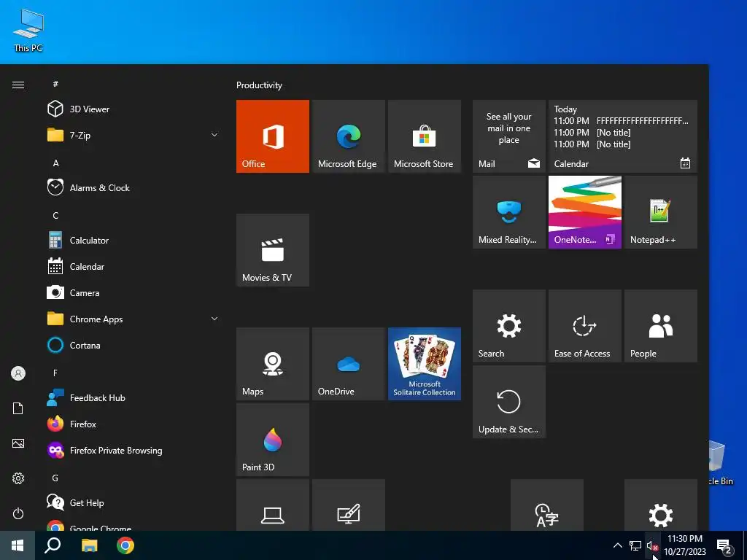
Task: Open the People tile
Action: 661,326
